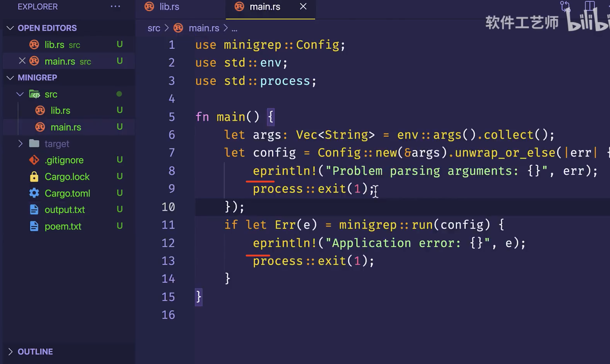This screenshot has width=610, height=364.
Task: Expand the OUTLINE panel
Action: pyautogui.click(x=10, y=351)
